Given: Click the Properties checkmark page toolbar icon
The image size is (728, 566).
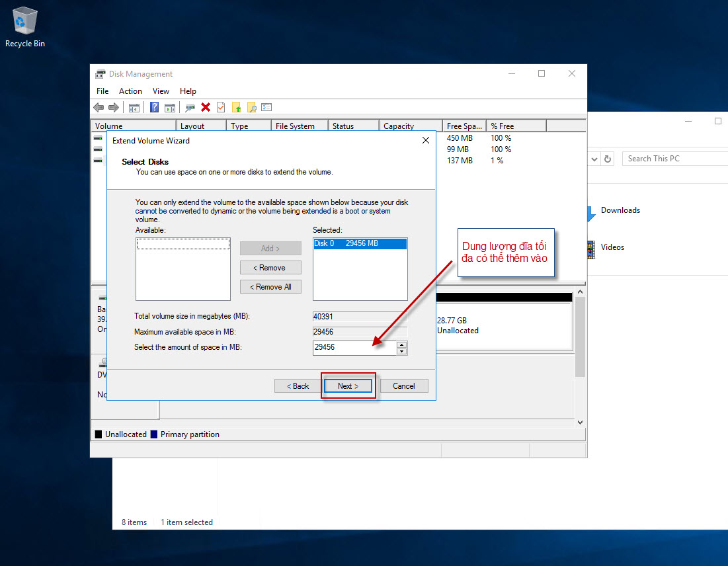Looking at the screenshot, I should [x=221, y=107].
